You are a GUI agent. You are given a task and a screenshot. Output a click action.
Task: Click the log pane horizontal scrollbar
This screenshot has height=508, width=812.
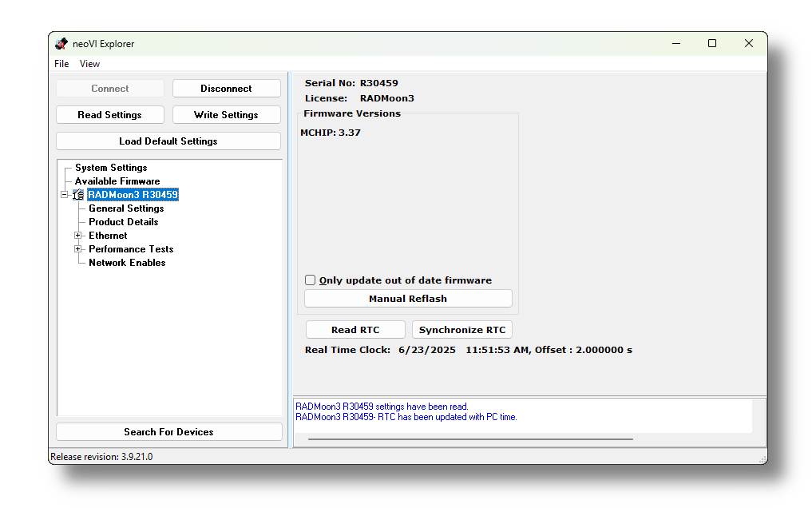click(x=470, y=439)
